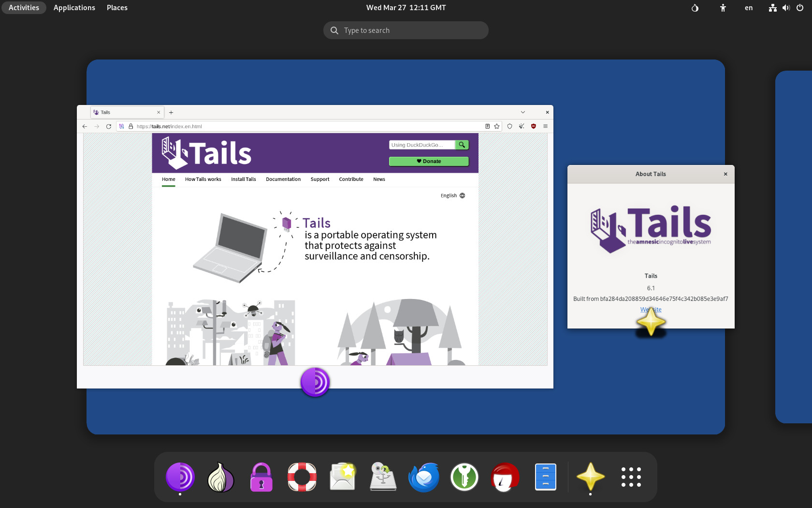Open shield security level icon
Screen dimensions: 812x508
pyautogui.click(x=509, y=126)
